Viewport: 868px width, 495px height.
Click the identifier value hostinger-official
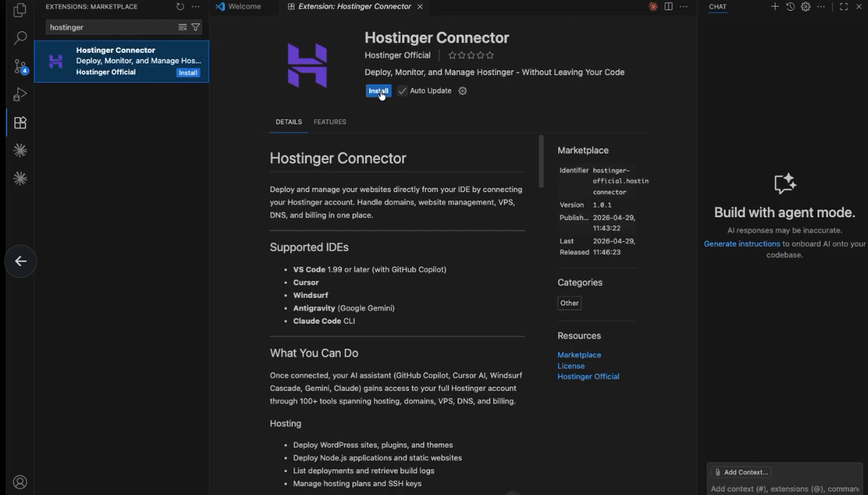click(x=621, y=181)
